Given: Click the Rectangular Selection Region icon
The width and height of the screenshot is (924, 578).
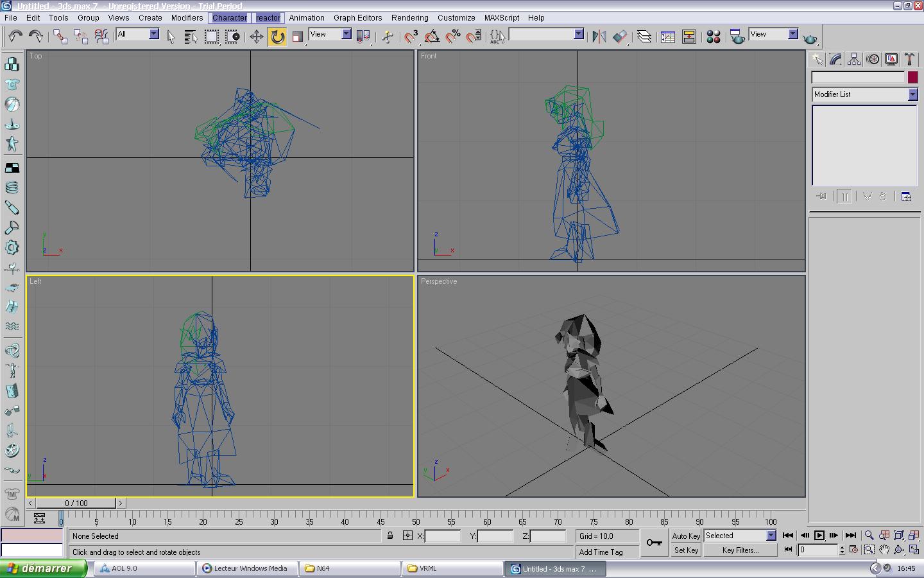Looking at the screenshot, I should tap(212, 37).
